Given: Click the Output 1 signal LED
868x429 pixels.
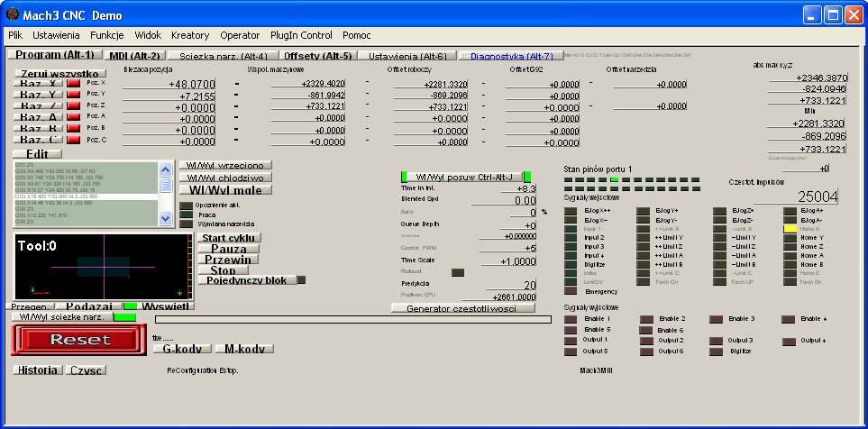Looking at the screenshot, I should click(x=571, y=341).
